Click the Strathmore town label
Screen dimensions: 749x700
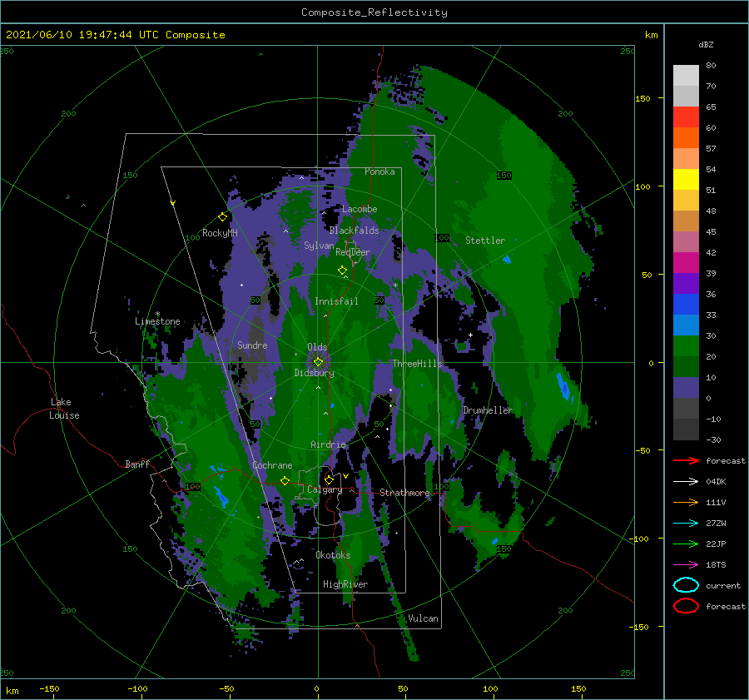point(404,493)
